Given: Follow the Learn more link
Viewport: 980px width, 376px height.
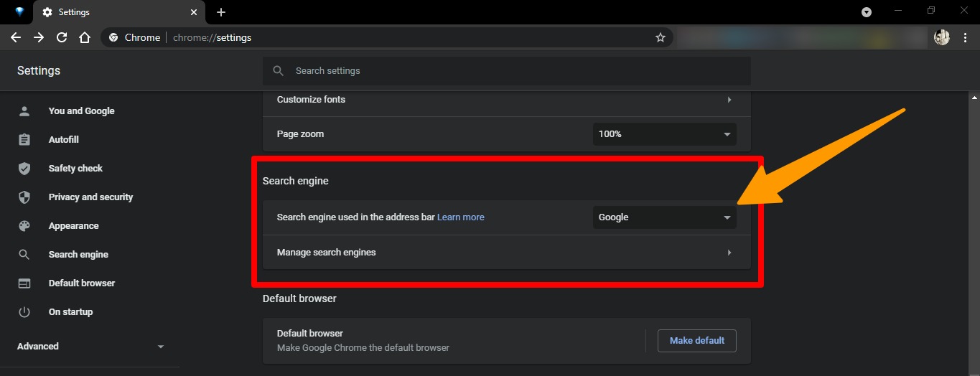Looking at the screenshot, I should [461, 217].
